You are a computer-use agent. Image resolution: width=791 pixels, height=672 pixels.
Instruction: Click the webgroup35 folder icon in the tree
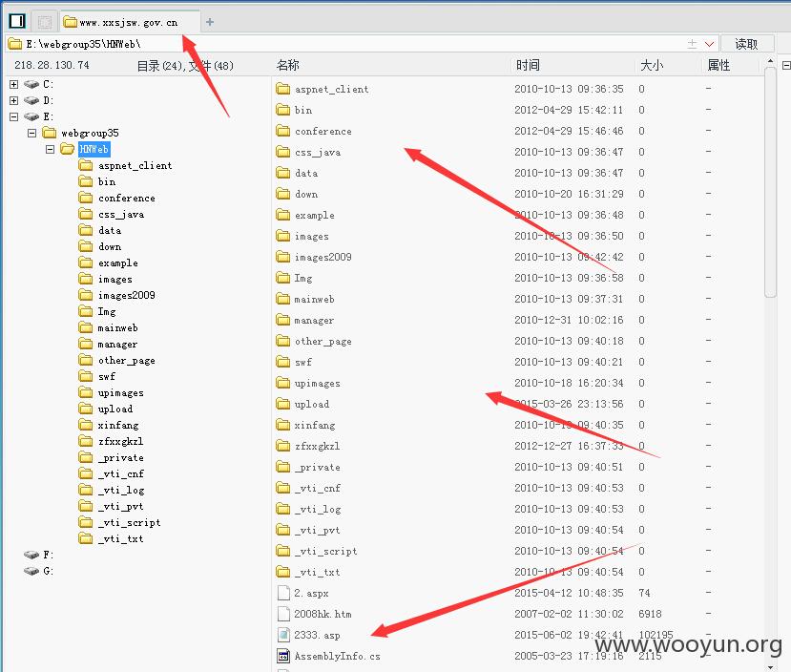point(50,133)
